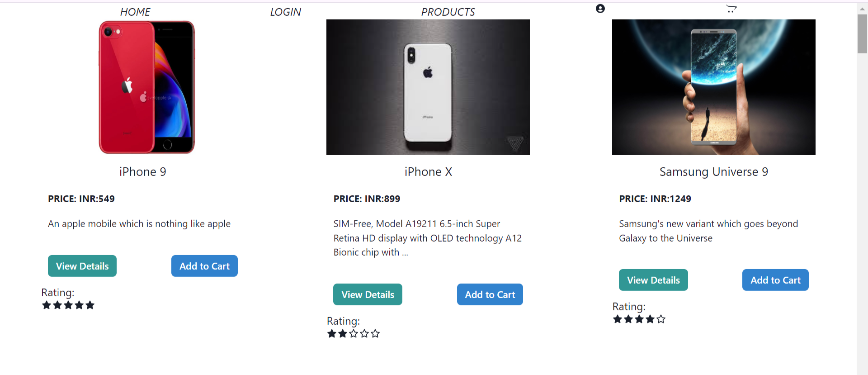This screenshot has width=868, height=375.
Task: Click the empty fifth star for Samsung Universe 9
Action: click(x=661, y=319)
